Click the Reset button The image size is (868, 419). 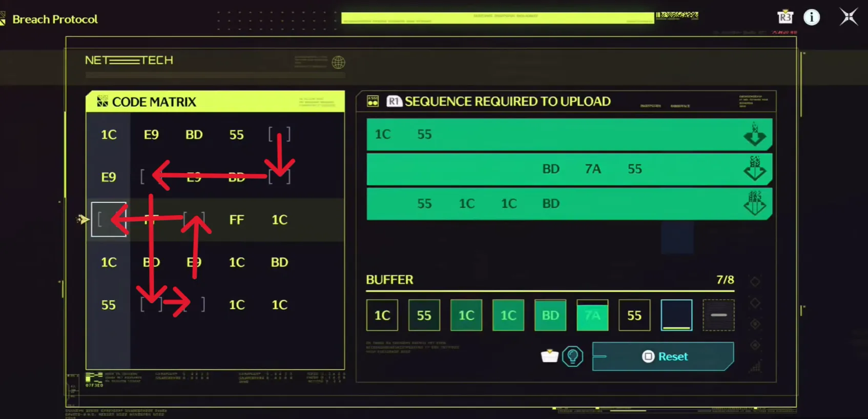pos(663,356)
